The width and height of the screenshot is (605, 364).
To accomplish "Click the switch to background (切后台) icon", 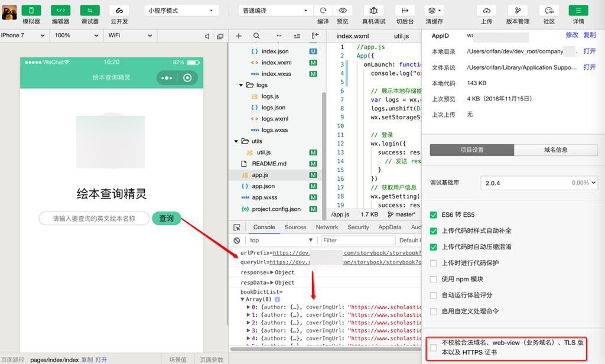I will [405, 11].
